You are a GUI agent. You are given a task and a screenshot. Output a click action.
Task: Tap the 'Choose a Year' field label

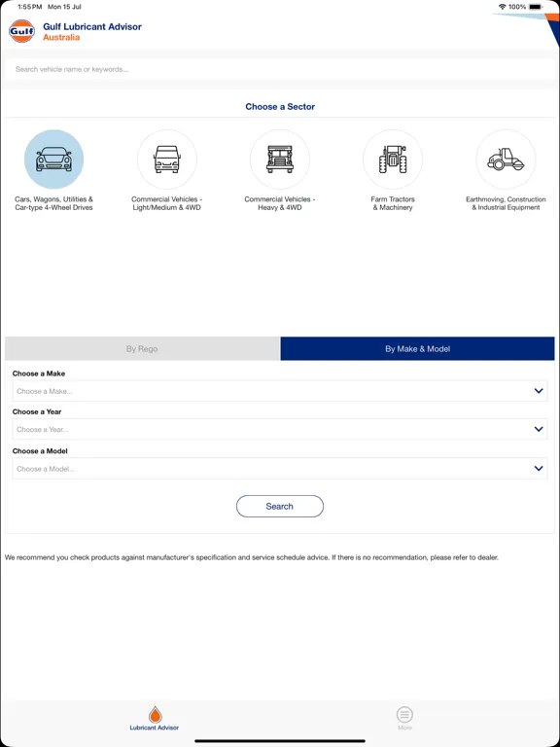pos(37,411)
